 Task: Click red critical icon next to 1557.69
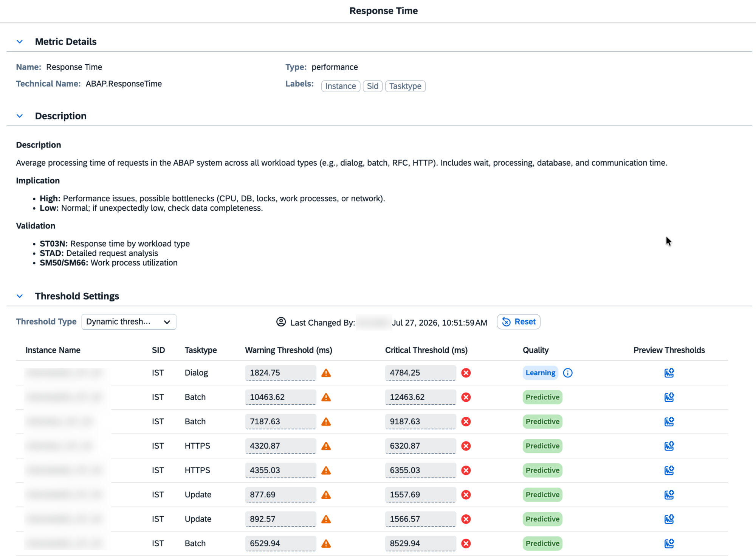[466, 495]
